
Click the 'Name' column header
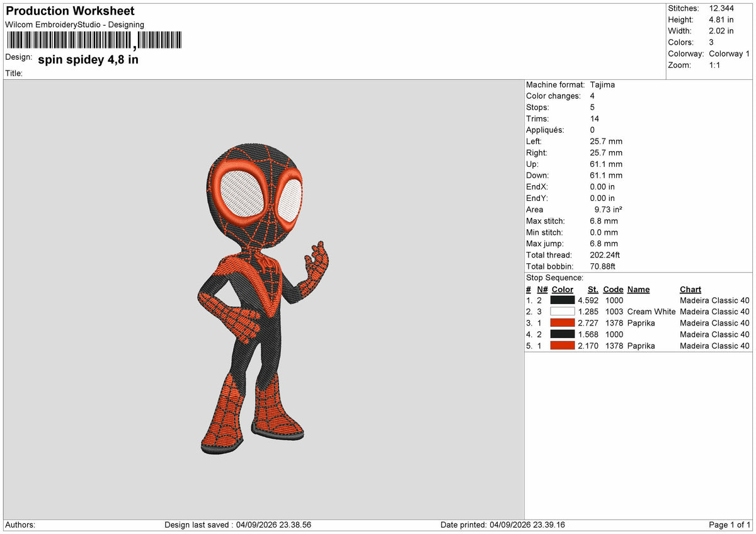pos(638,290)
